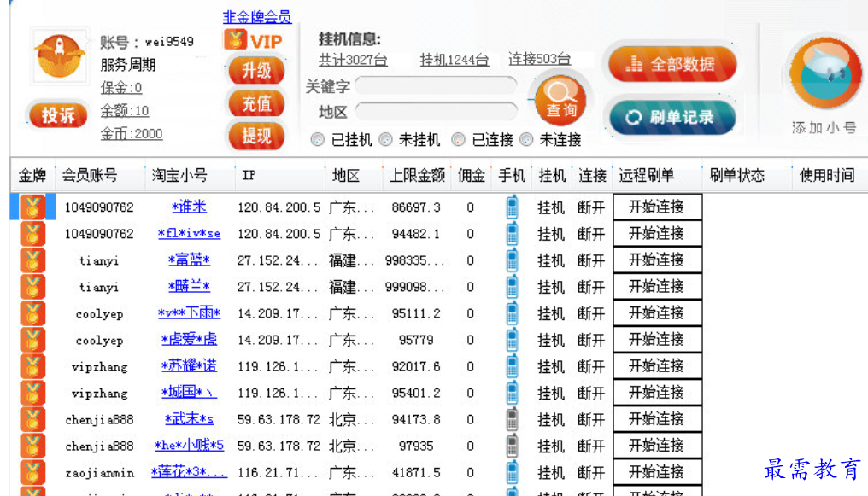The width and height of the screenshot is (868, 496).
Task: Click gold medal icon in *萍花*3* row
Action: tap(32, 473)
